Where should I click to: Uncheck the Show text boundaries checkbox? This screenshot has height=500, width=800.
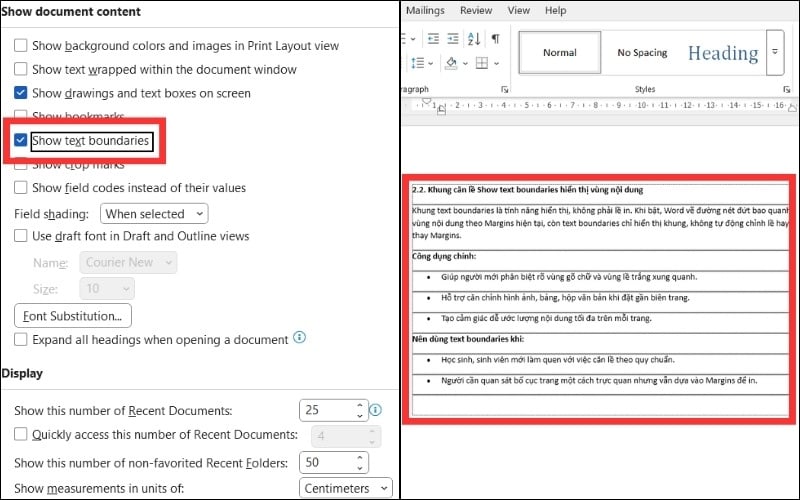(20, 140)
